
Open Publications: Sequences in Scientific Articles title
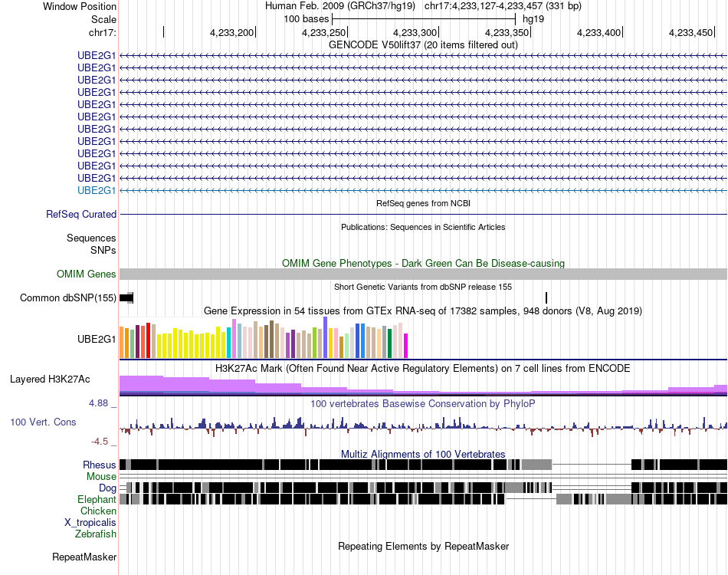423,227
